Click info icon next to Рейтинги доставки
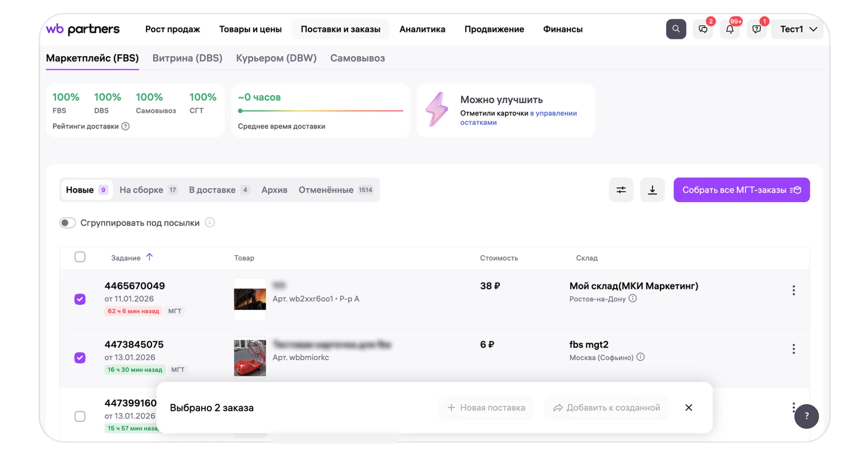 tap(125, 126)
